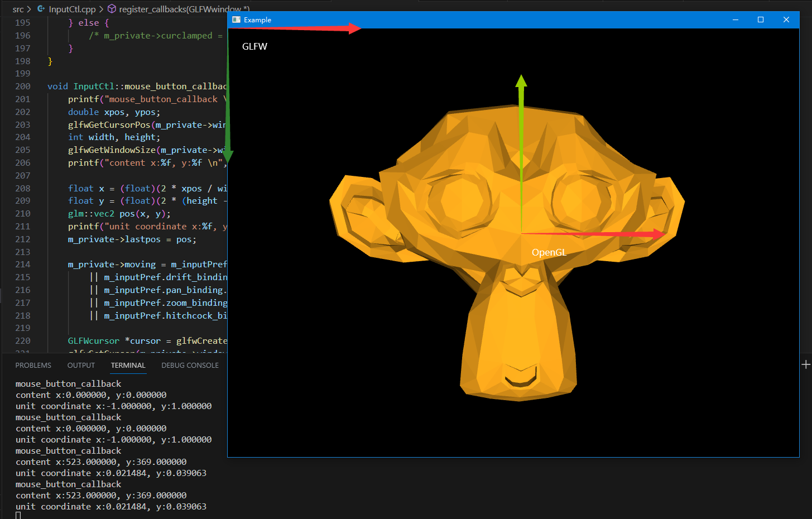Click line number 213 in the gutter
The image size is (812, 519).
pos(23,252)
